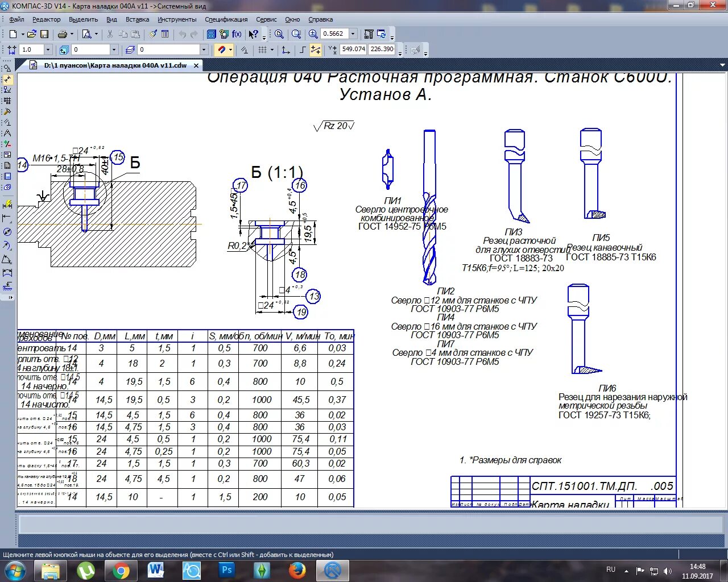Switch to Dimensions panel in left toolbar
Viewport: 728px width, 582px height.
click(7, 79)
